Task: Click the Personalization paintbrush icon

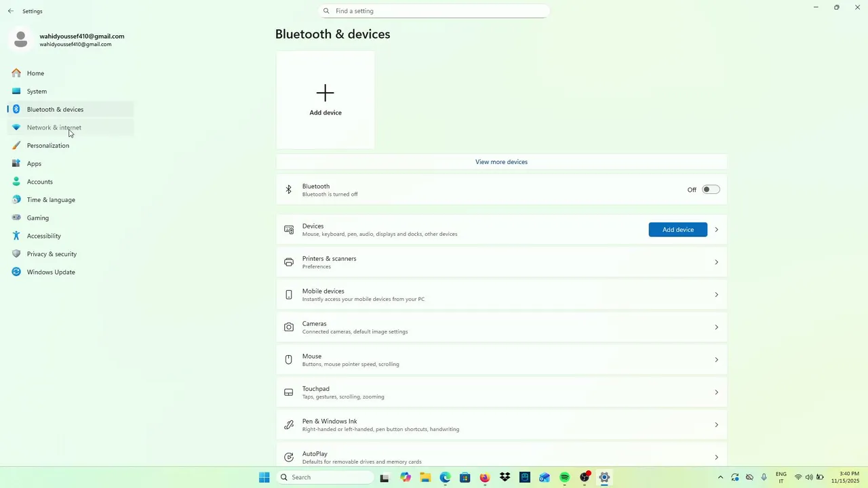Action: pos(16,145)
